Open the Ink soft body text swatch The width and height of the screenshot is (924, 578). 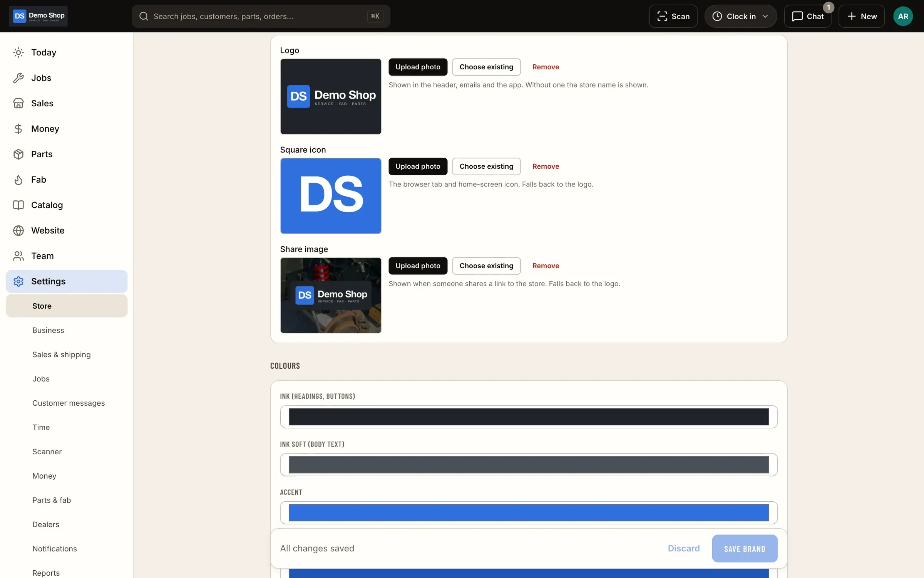pyautogui.click(x=529, y=465)
